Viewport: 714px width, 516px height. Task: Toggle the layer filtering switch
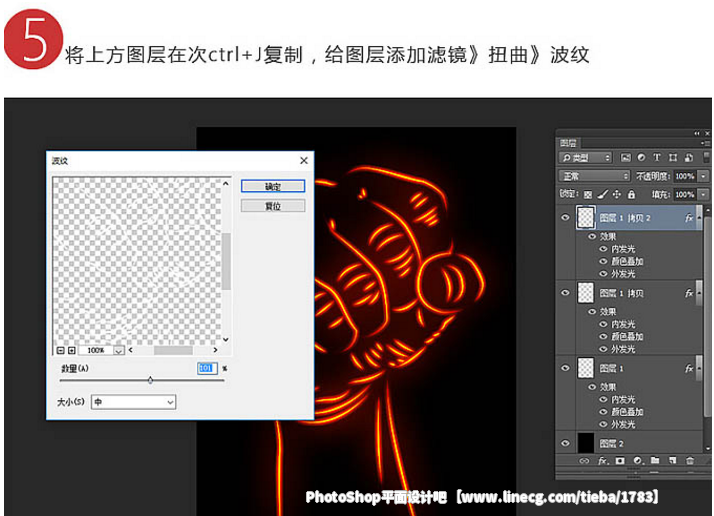click(x=706, y=158)
